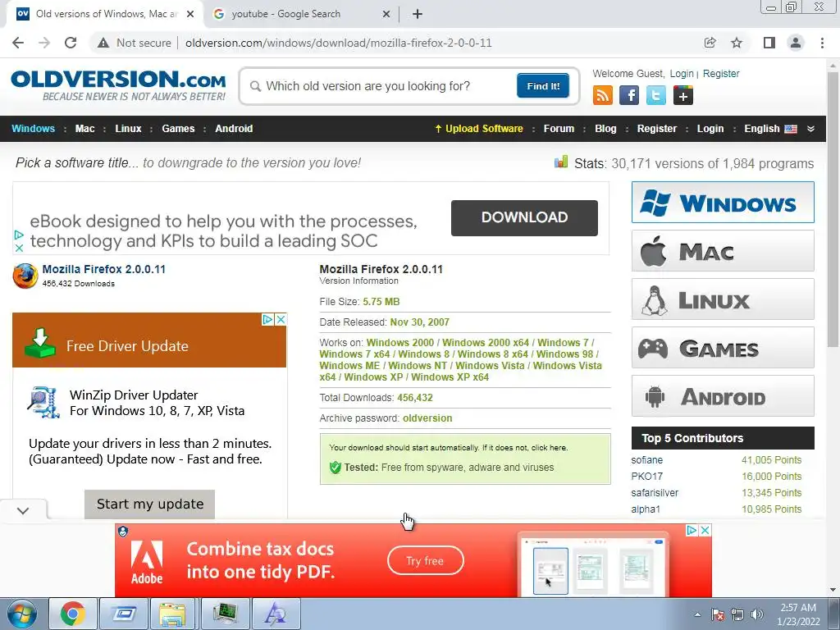
Task: Open Games in the black nav bar
Action: point(178,129)
